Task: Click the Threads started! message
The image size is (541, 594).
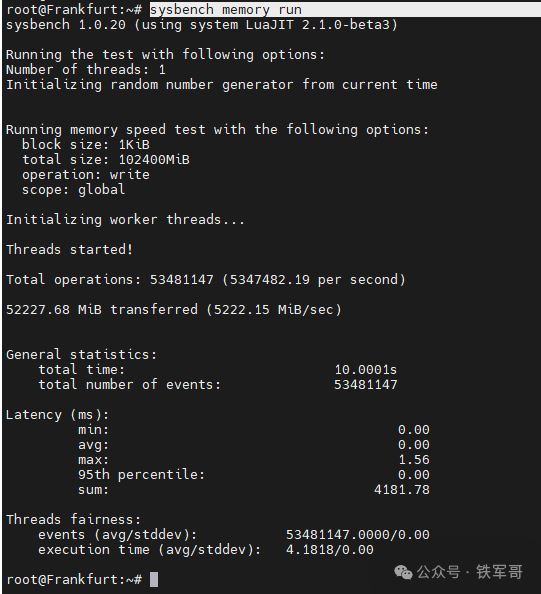Action: [x=69, y=250]
